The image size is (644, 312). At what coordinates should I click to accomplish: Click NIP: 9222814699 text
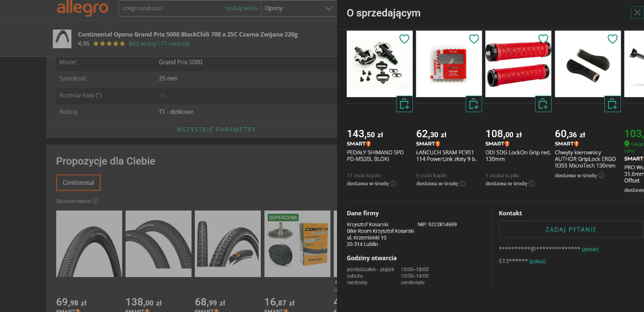[x=437, y=224]
